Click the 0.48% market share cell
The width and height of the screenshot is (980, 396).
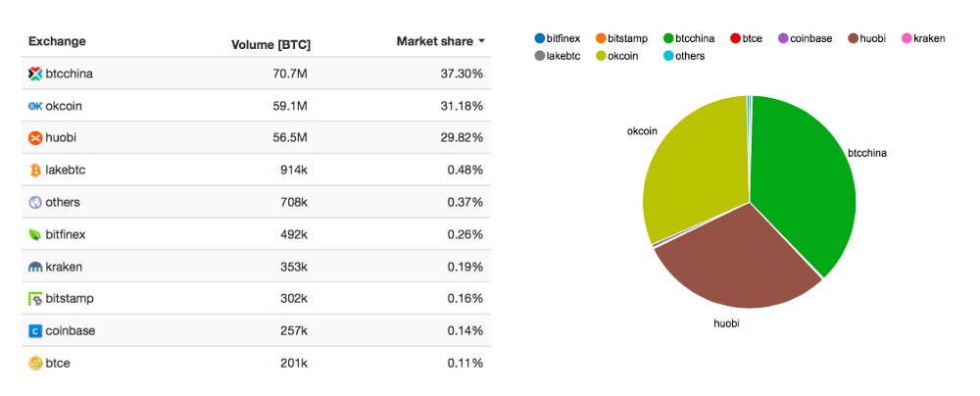(x=465, y=171)
